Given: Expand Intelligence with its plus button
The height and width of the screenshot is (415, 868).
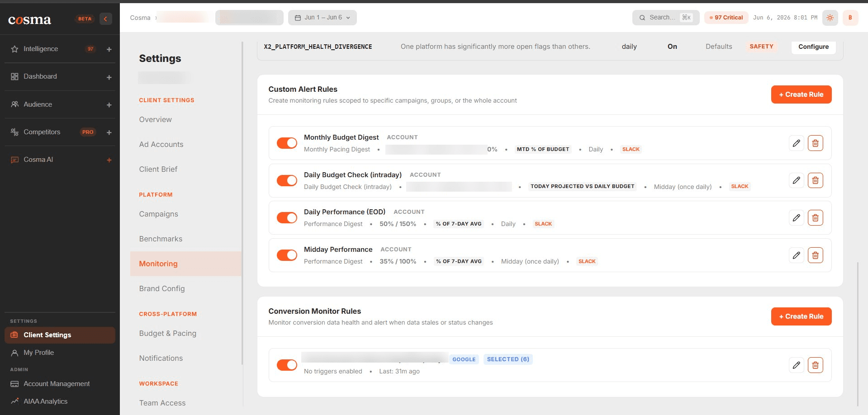Looking at the screenshot, I should coord(109,49).
